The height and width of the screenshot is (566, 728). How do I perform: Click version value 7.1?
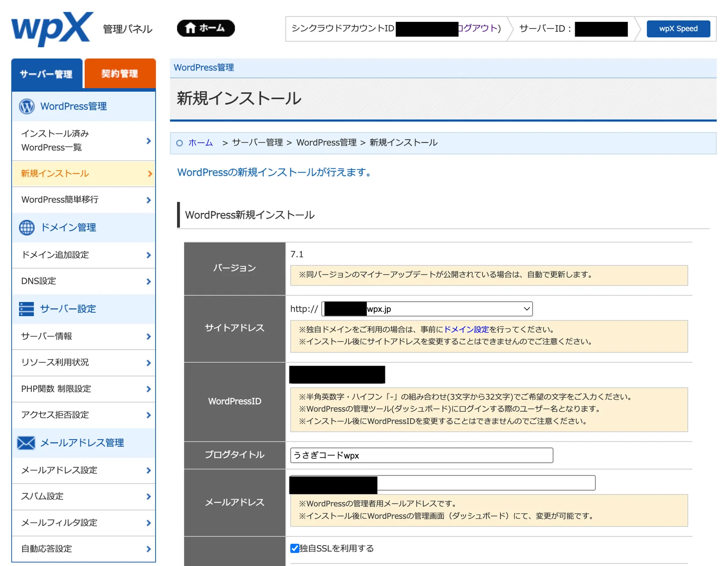tap(297, 254)
